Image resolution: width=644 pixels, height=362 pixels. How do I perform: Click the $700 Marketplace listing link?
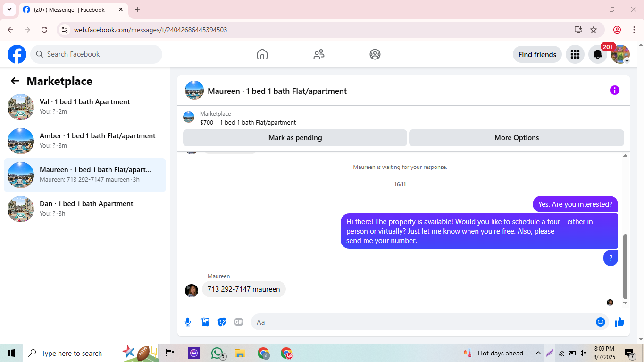248,122
